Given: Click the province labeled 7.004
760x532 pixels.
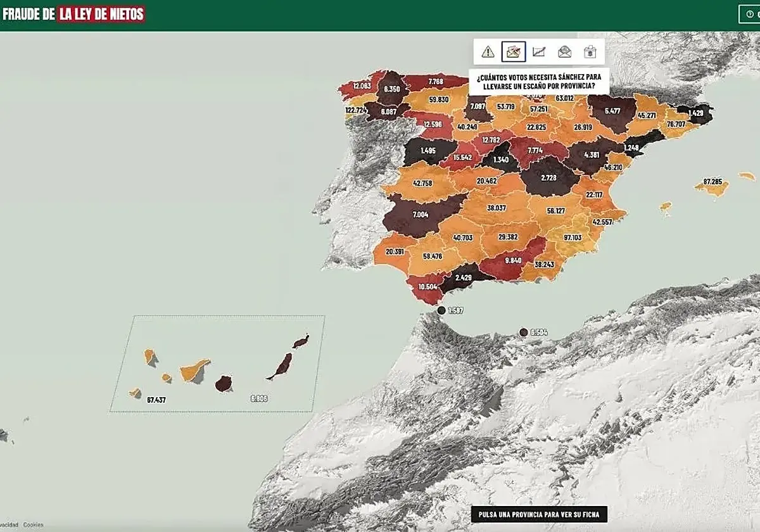Looking at the screenshot, I should pos(421,215).
